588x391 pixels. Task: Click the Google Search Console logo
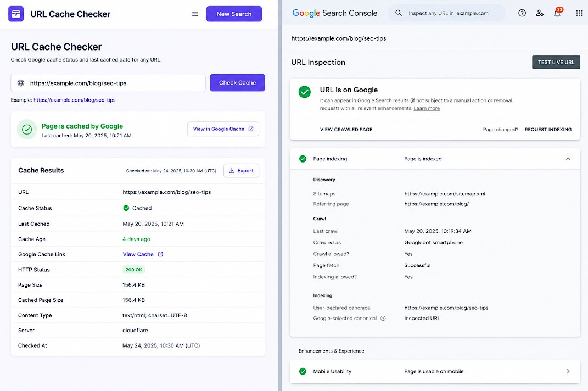pyautogui.click(x=334, y=13)
